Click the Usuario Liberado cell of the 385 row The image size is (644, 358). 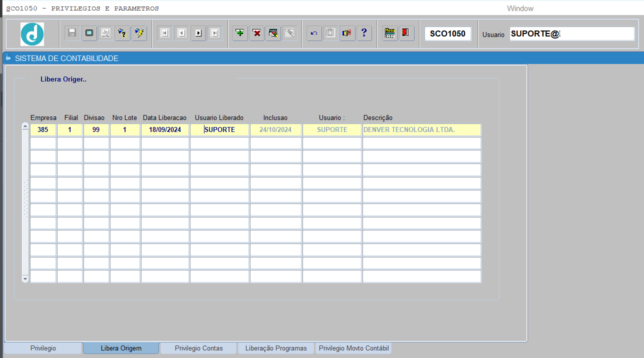[219, 130]
